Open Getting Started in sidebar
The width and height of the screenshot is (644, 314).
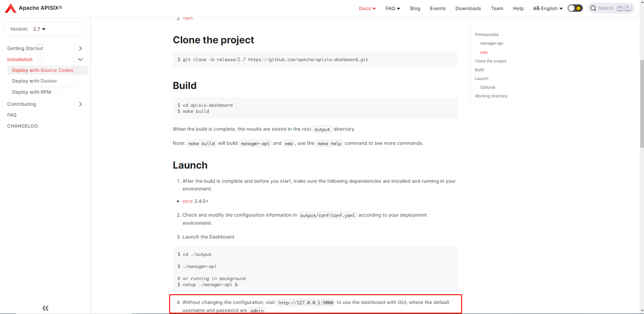pos(25,48)
